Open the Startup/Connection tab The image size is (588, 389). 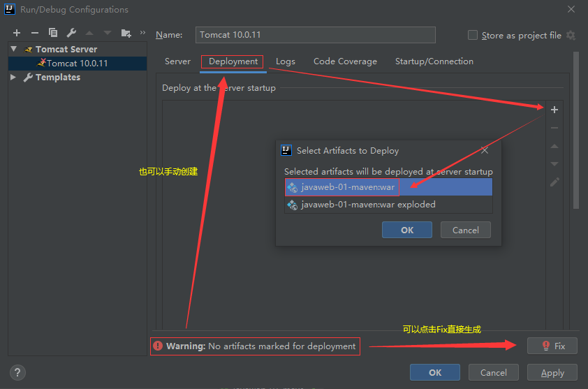pos(434,61)
